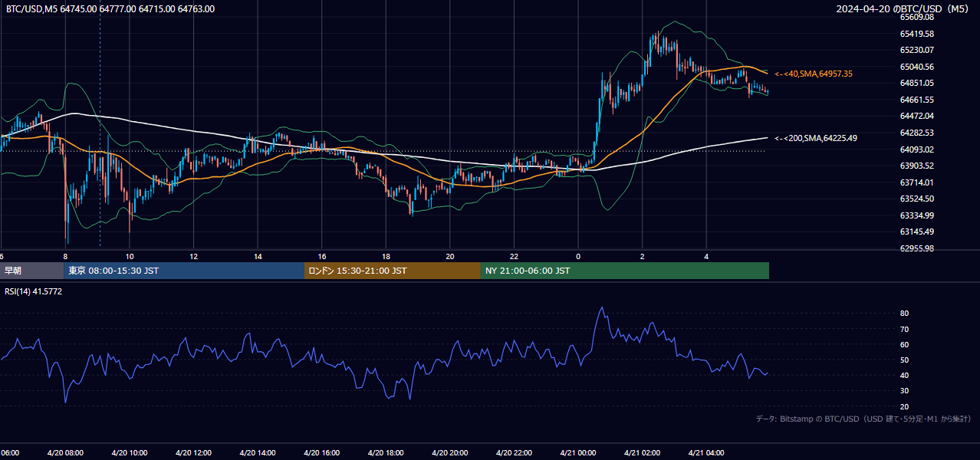Click bottom axis label 4/20 14:00

click(258, 453)
